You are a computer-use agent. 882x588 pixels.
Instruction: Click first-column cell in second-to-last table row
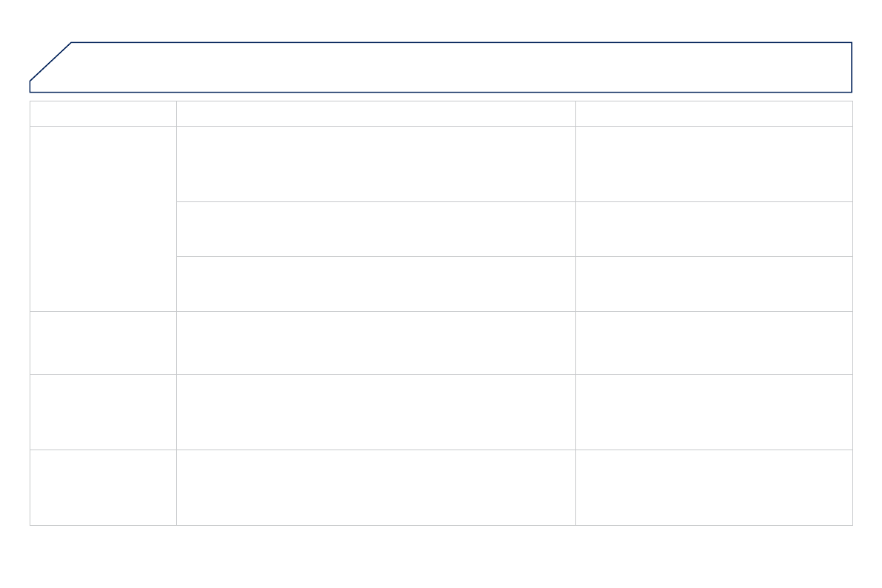tap(103, 412)
